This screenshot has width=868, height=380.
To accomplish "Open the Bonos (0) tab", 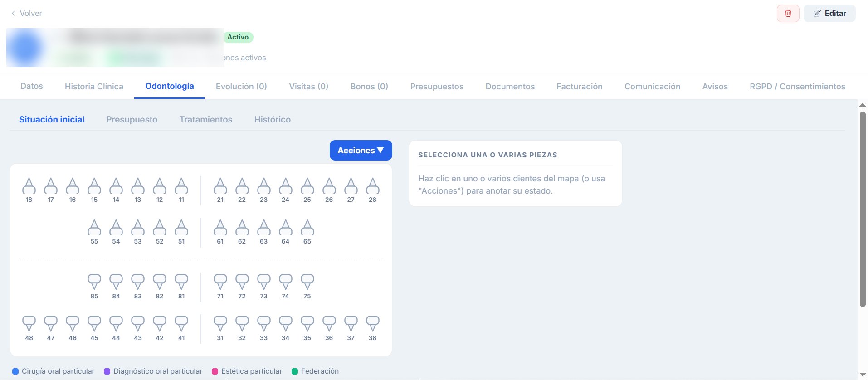I will point(369,86).
